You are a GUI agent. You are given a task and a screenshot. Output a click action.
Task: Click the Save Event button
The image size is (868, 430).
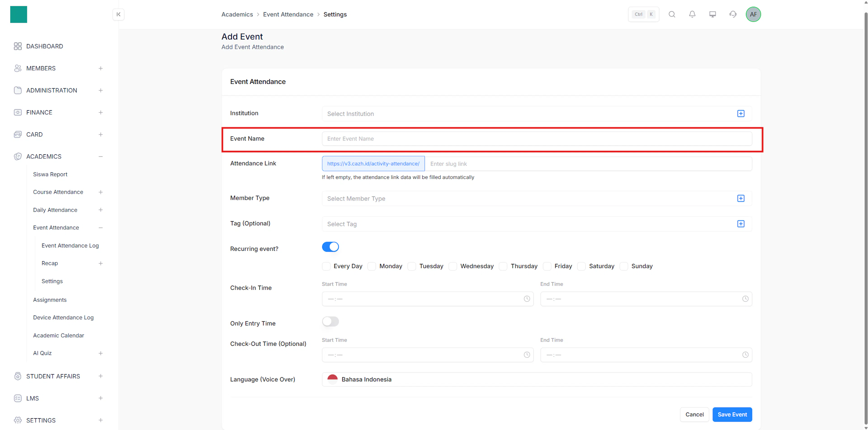pos(732,414)
